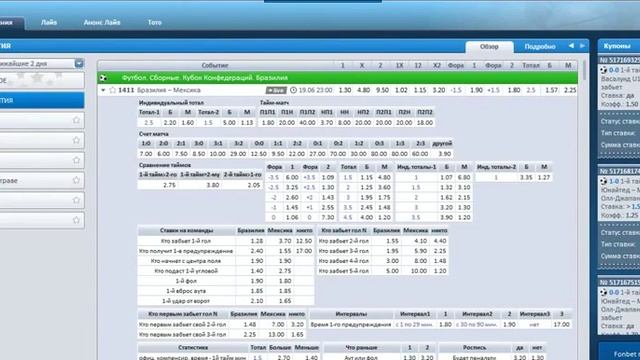Select handicap -3.5 on team 1 at 6.00
Image resolution: width=640 pixels, height=360 pixels.
pos(292,178)
